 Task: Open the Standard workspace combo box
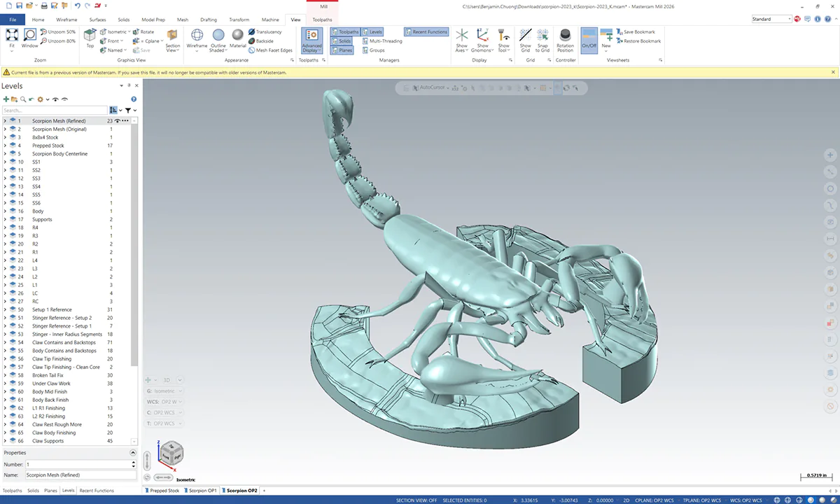click(x=772, y=19)
